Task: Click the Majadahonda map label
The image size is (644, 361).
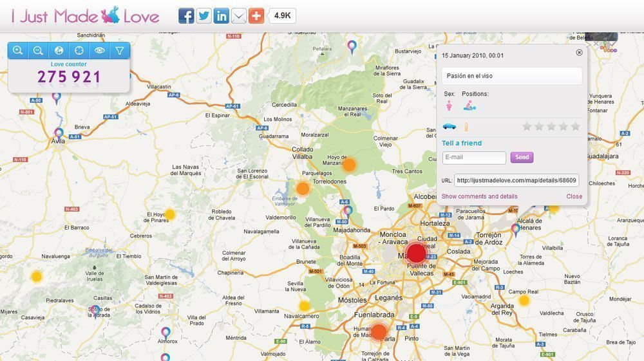Action: (x=352, y=230)
